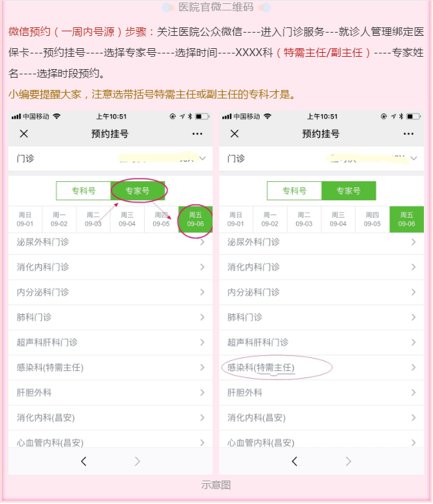The width and height of the screenshot is (433, 504).
Task: Expand the 门诊 dropdown on the left phone
Action: pyautogui.click(x=110, y=158)
